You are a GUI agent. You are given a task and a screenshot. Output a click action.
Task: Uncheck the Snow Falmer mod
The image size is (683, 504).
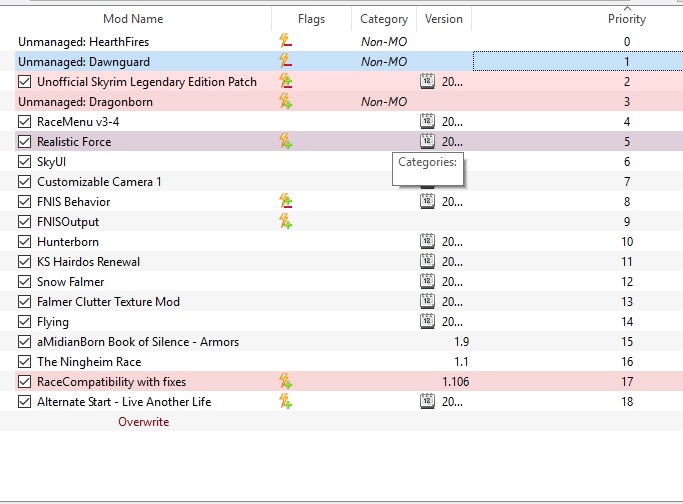click(x=24, y=282)
